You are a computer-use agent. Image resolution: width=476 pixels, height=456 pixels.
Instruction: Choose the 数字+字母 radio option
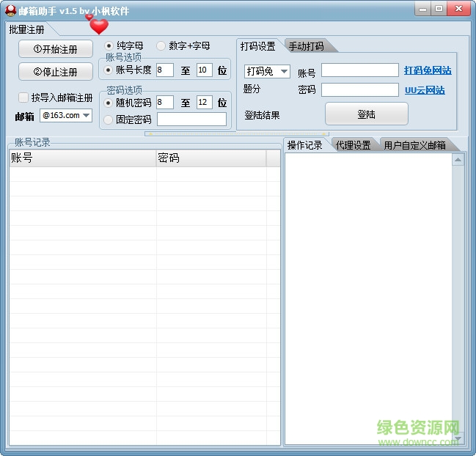[x=161, y=45]
